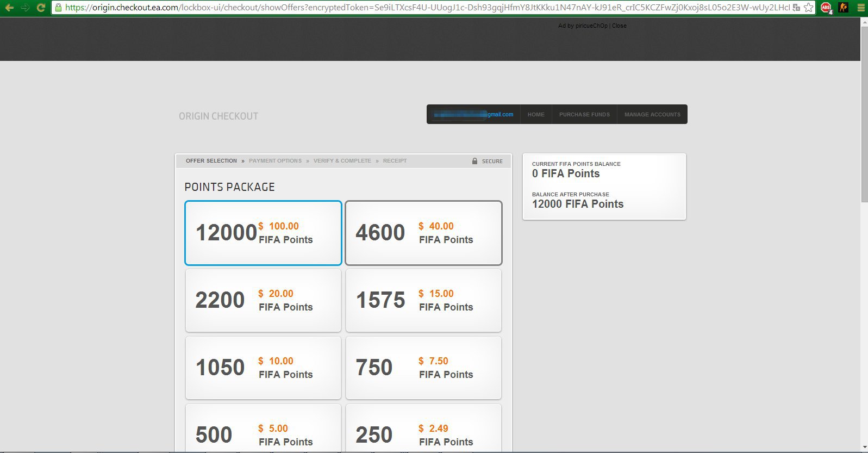
Task: Pick the 750 FIFA Points package
Action: (x=423, y=368)
